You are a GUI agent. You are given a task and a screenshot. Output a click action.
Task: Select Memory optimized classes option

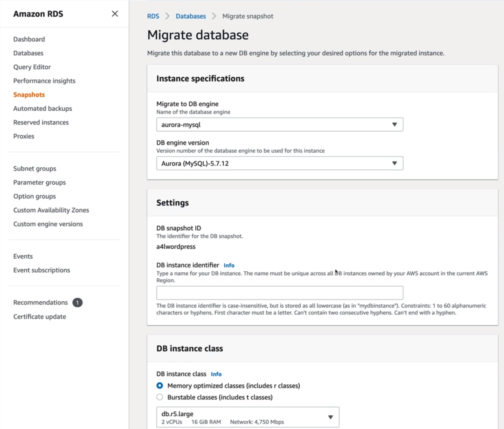[160, 385]
